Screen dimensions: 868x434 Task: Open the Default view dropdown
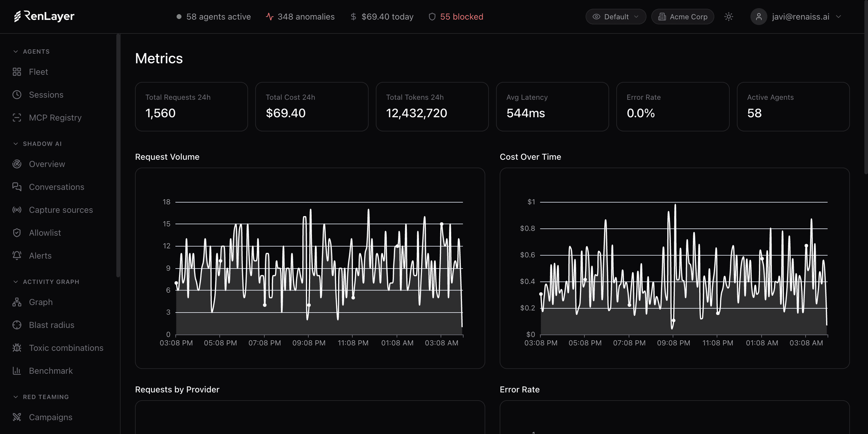click(616, 17)
